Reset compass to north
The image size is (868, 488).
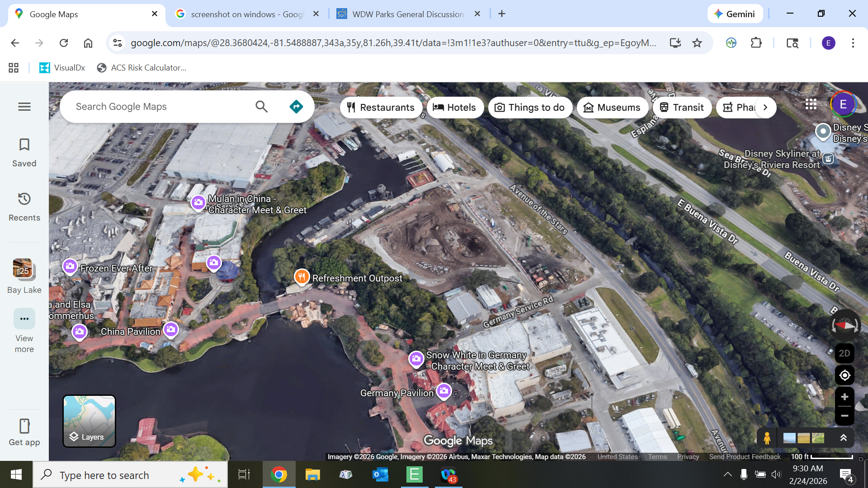click(x=844, y=325)
